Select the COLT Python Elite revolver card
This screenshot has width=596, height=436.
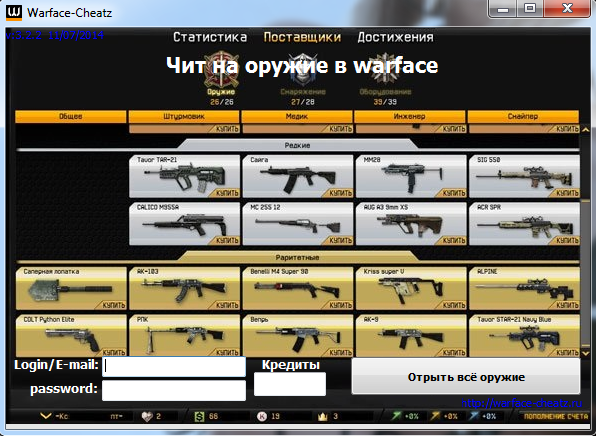71,336
